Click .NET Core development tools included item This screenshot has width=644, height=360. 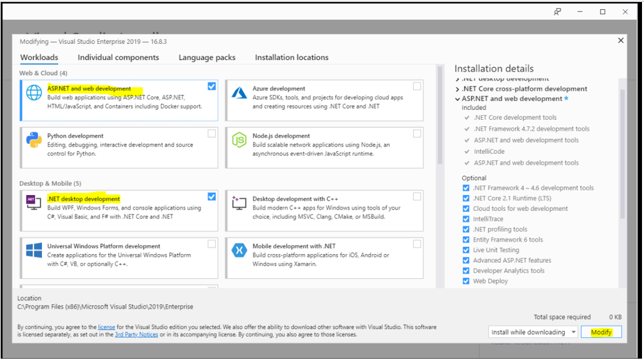click(515, 117)
